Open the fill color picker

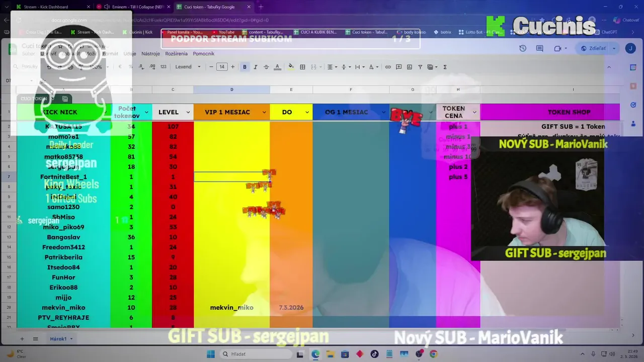(x=291, y=67)
